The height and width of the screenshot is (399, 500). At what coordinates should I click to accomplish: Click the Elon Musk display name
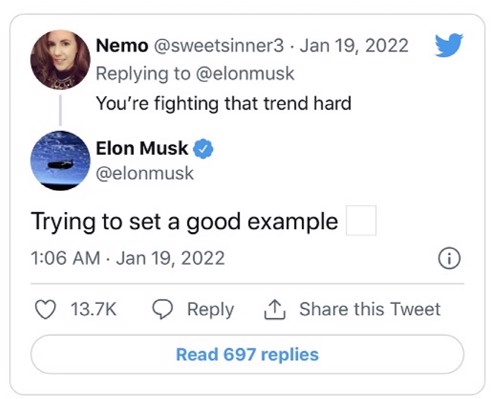point(142,148)
